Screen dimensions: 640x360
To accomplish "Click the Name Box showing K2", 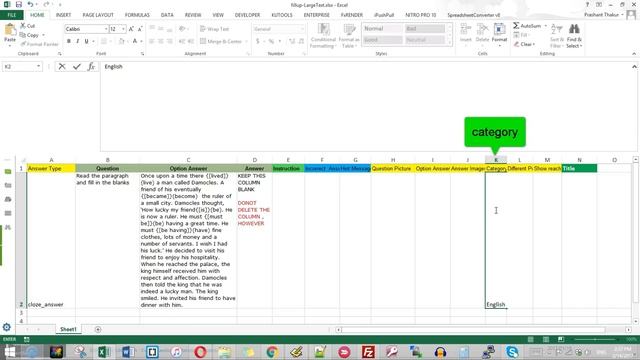I will (22, 67).
